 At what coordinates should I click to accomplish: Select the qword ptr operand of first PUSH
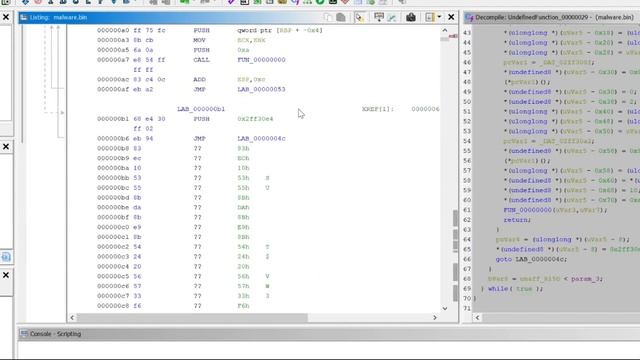pos(280,30)
